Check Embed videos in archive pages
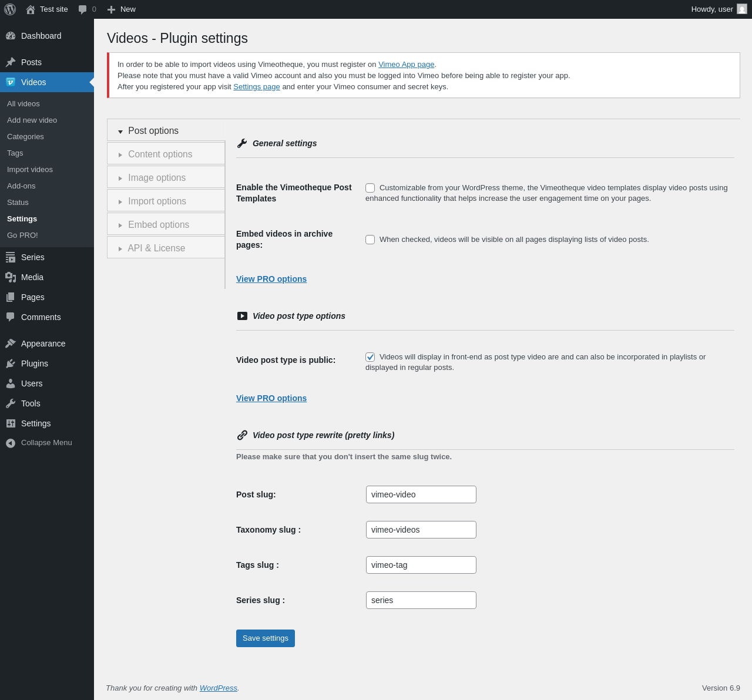 pos(370,240)
